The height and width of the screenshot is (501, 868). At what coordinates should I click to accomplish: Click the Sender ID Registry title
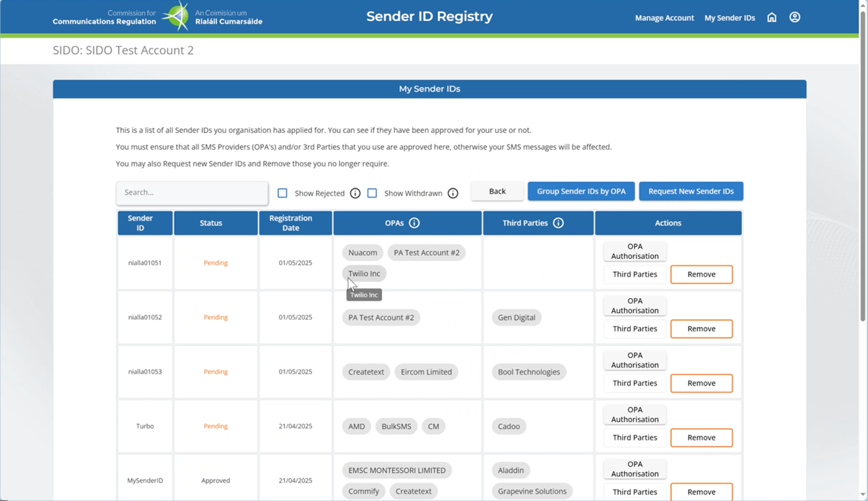(x=430, y=16)
